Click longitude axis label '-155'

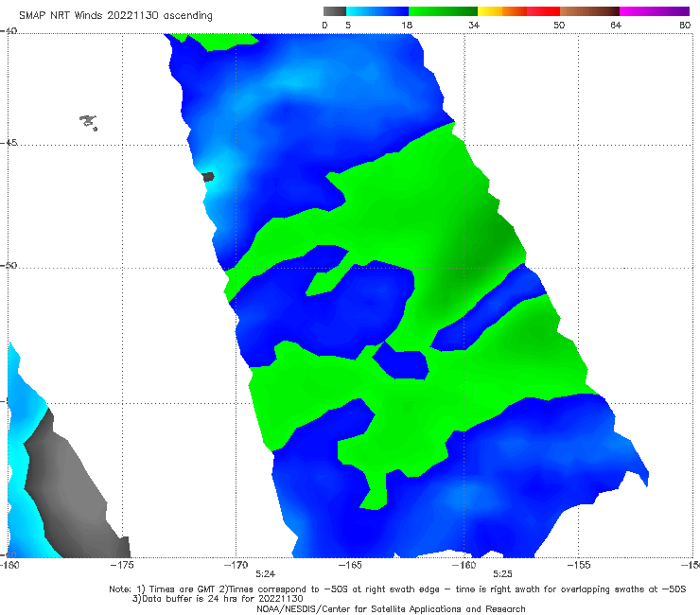pos(578,565)
